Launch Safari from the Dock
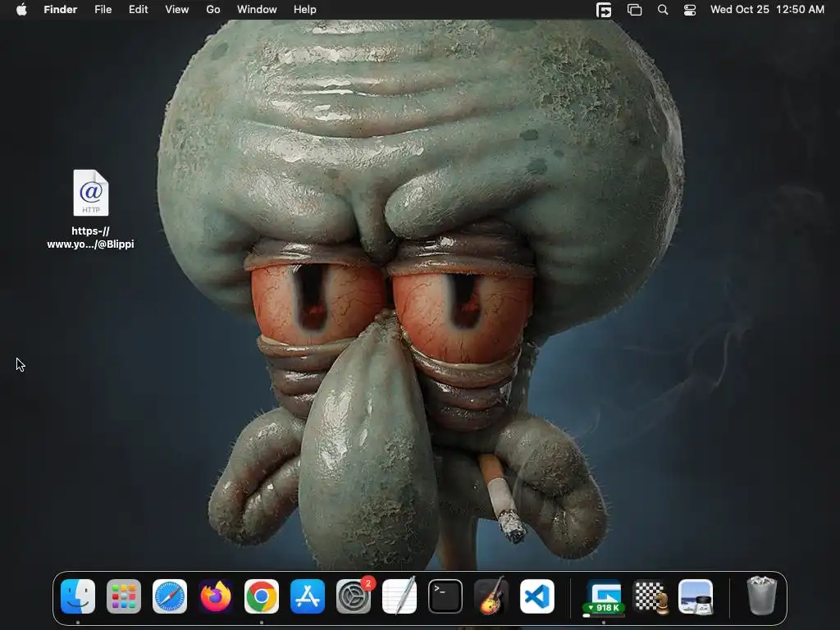The height and width of the screenshot is (630, 840). click(x=170, y=596)
